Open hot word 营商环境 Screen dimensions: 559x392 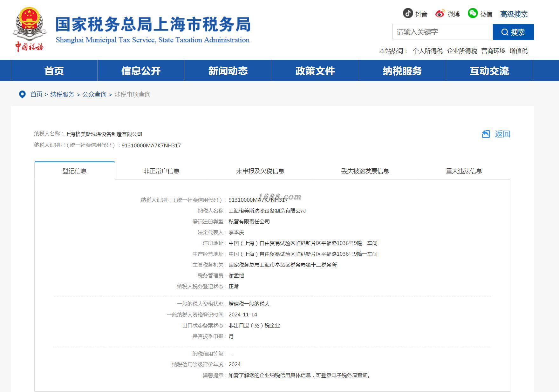point(493,51)
